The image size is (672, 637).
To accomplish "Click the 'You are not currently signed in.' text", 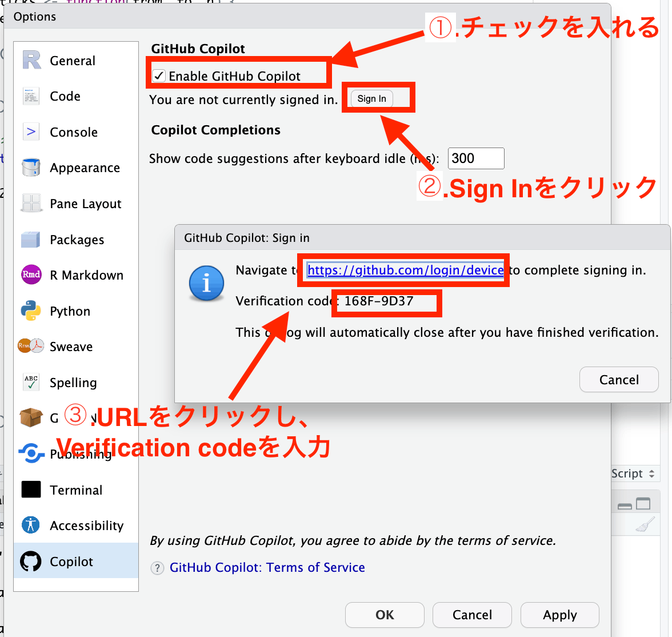I will (243, 99).
